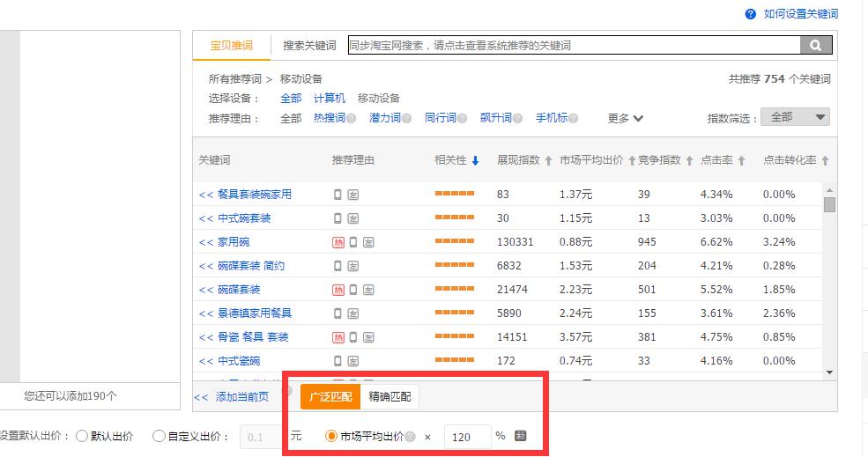Screen dimensions: 868x457
Task: Click the help icon next to 热搜词
Action: click(352, 119)
